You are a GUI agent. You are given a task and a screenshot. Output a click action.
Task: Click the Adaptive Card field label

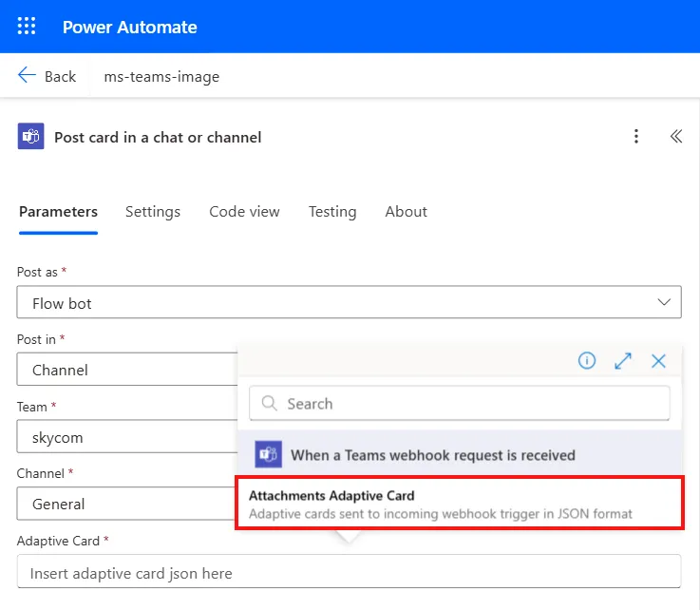click(x=58, y=541)
